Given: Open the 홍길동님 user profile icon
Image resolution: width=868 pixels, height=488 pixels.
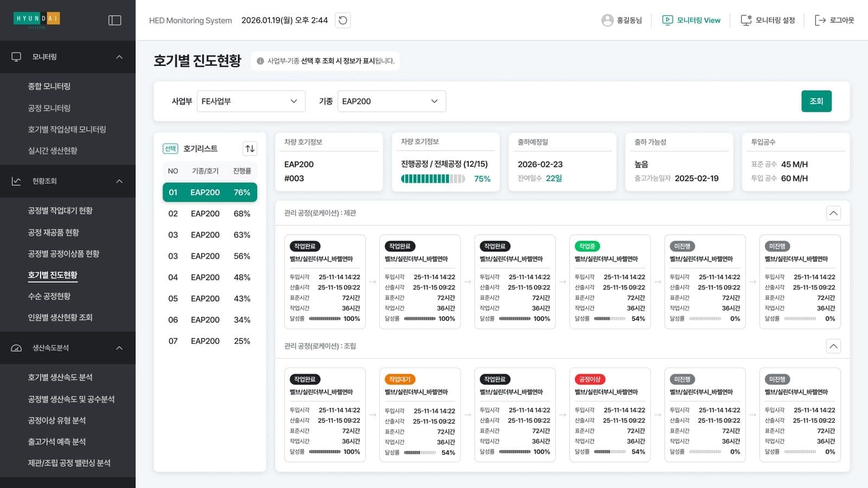Looking at the screenshot, I should pyautogui.click(x=607, y=20).
